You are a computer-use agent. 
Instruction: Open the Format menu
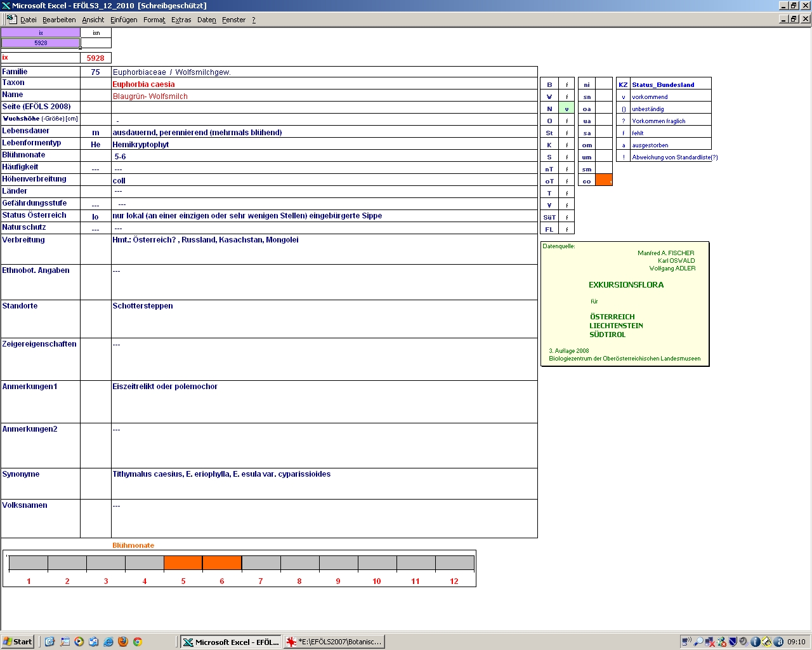pos(154,20)
